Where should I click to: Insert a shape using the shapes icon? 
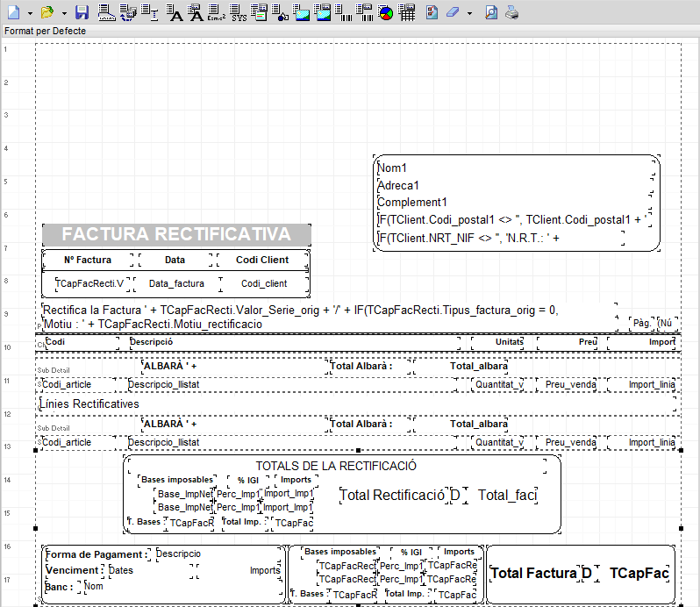point(280,12)
